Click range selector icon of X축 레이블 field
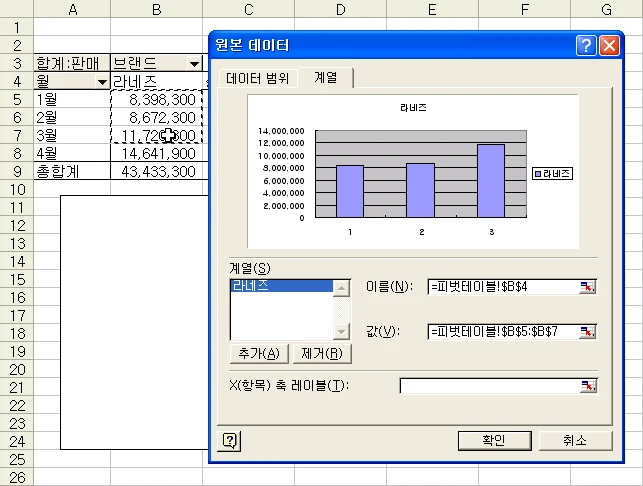 (588, 386)
